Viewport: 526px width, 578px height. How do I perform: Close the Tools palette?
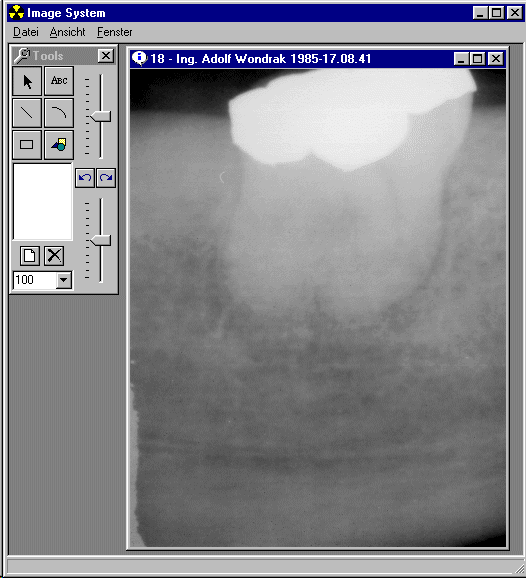[x=106, y=56]
